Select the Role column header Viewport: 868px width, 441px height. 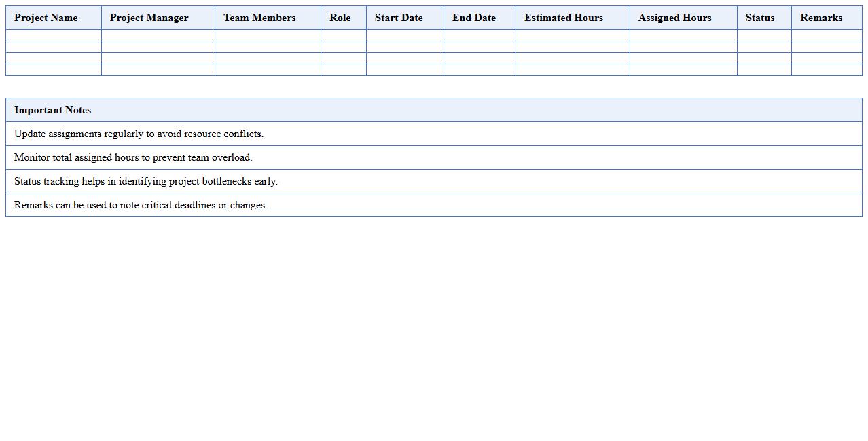click(340, 18)
